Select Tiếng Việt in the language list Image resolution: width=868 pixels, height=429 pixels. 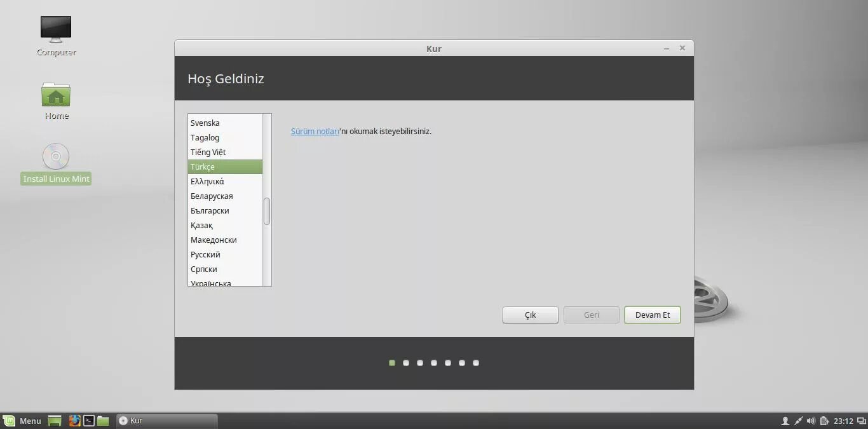pyautogui.click(x=225, y=152)
